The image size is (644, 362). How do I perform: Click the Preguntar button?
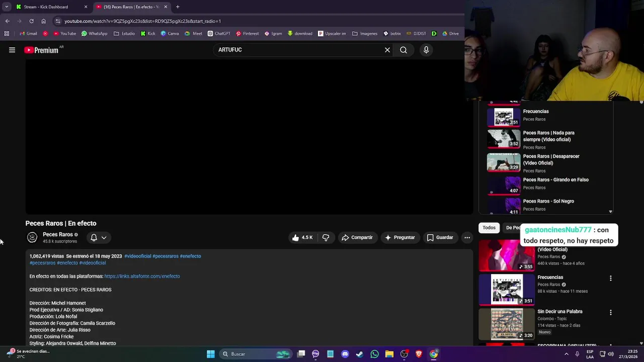pyautogui.click(x=400, y=237)
